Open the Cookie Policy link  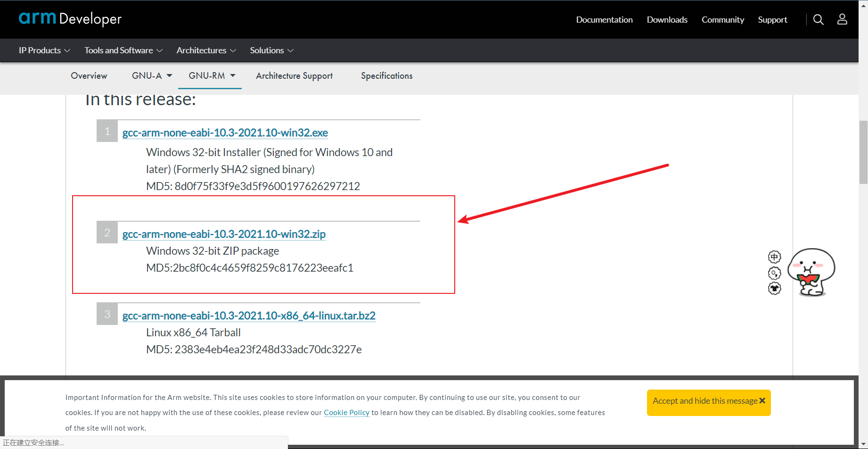(346, 413)
